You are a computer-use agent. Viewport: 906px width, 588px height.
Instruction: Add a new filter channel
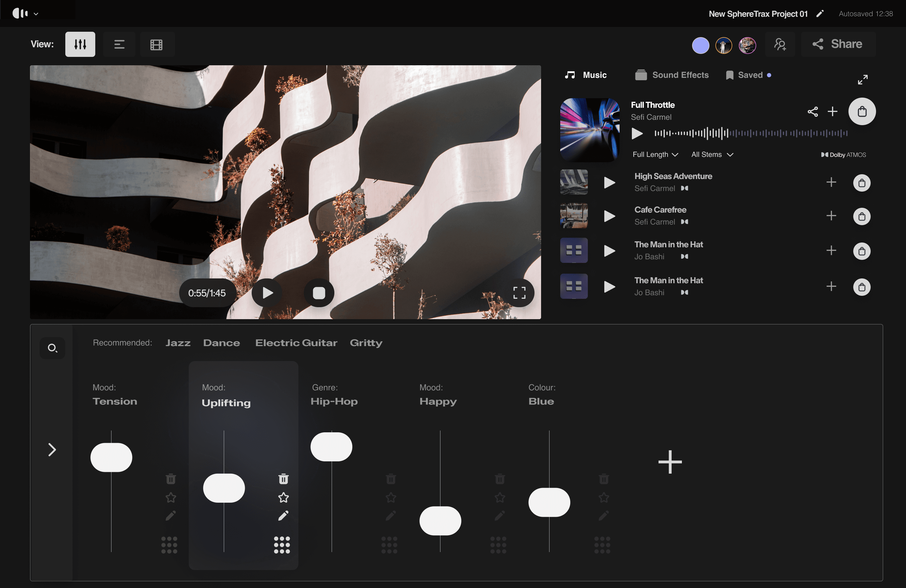[670, 462]
